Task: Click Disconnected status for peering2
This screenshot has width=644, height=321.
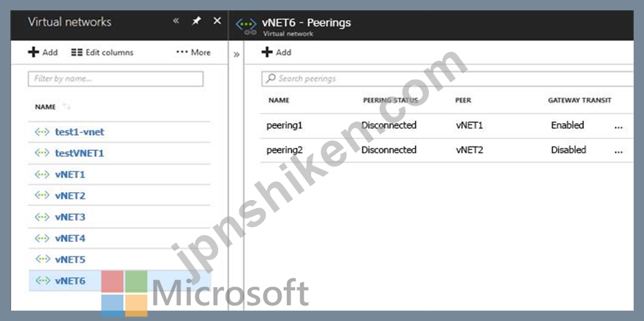Action: [x=389, y=150]
